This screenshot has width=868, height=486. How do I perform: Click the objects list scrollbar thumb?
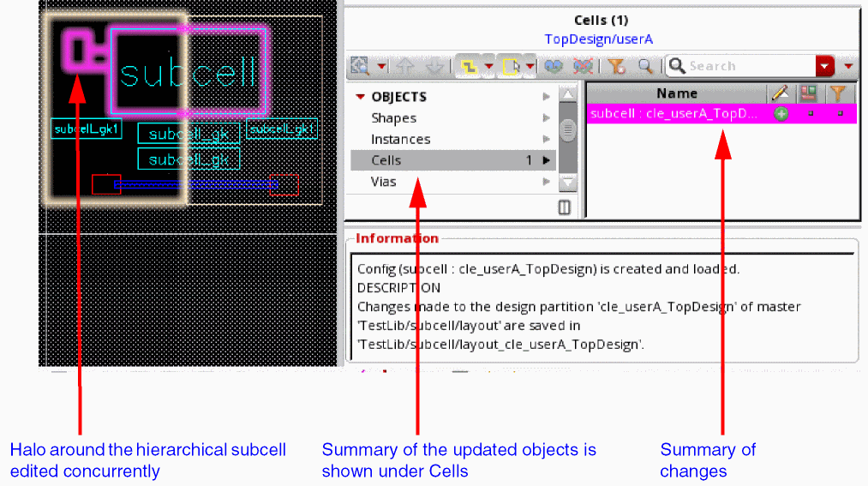[568, 129]
